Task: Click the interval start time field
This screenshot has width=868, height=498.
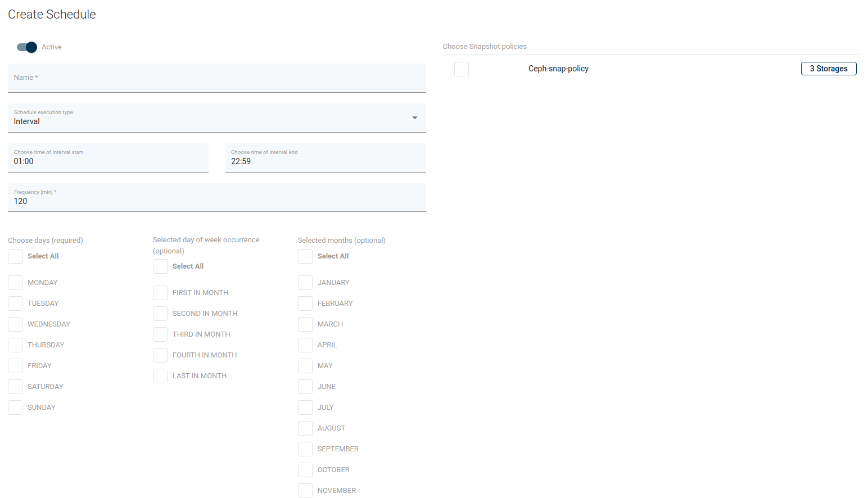Action: pyautogui.click(x=108, y=158)
